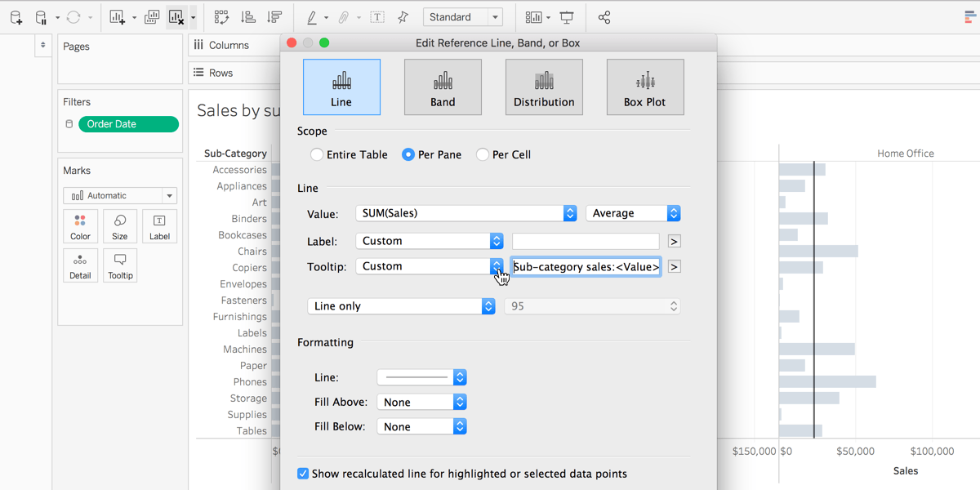Click the Clear Sheet icon
Viewport: 980px width, 490px height.
pos(176,17)
